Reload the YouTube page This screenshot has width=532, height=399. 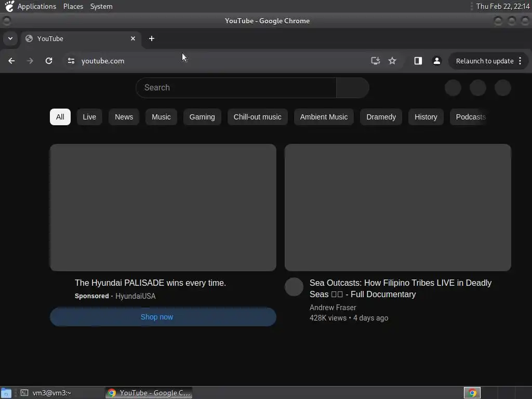click(49, 61)
